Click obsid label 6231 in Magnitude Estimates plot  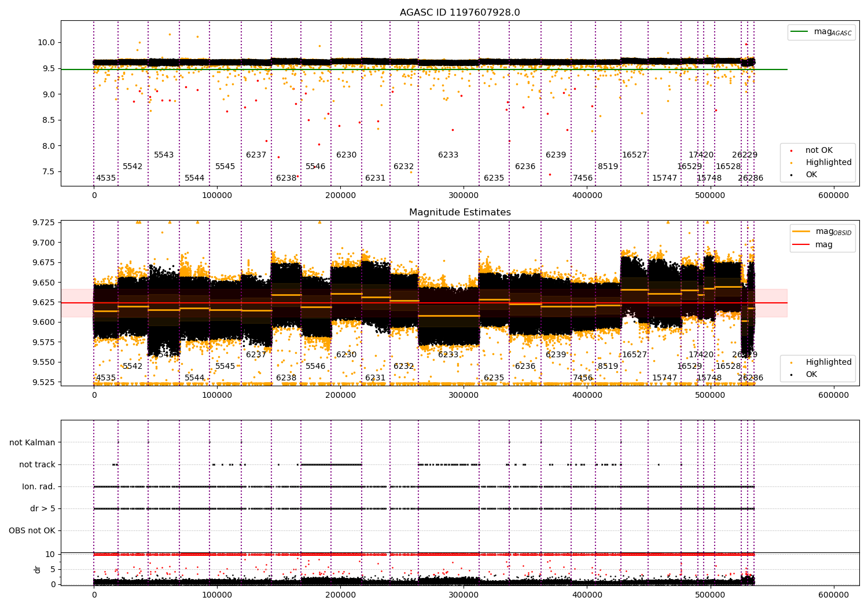376,378
